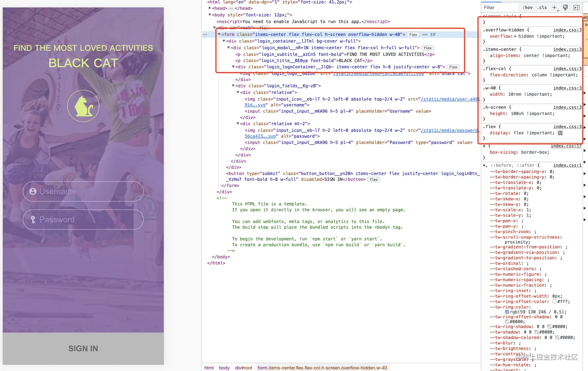Image resolution: width=588 pixels, height=371 pixels.
Task: Toggle the :hov element state button
Action: pos(528,7)
